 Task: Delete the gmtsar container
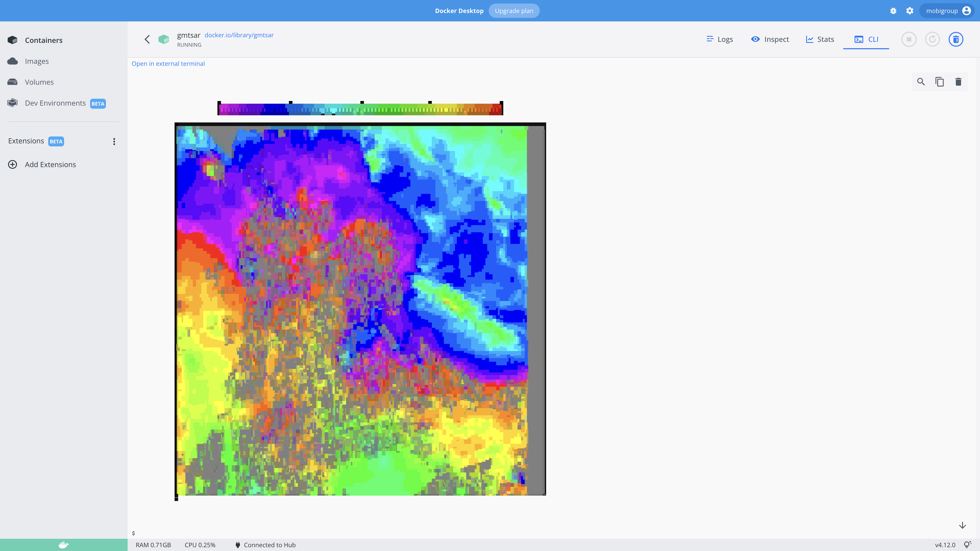[956, 39]
